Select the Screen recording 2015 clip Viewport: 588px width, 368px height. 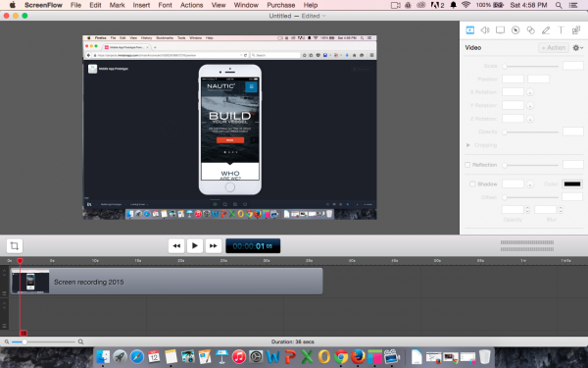[167, 282]
